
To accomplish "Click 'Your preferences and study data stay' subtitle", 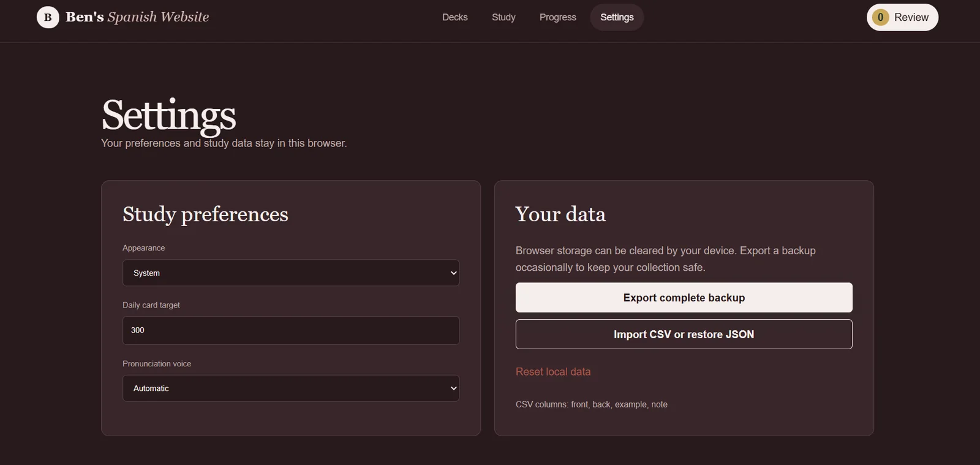I will point(224,143).
